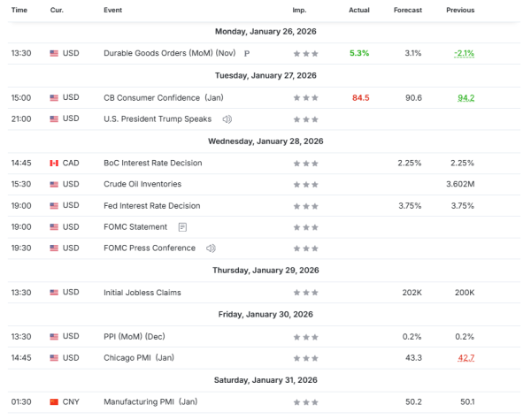Click the Time column header
The width and height of the screenshot is (531, 420).
click(x=19, y=11)
